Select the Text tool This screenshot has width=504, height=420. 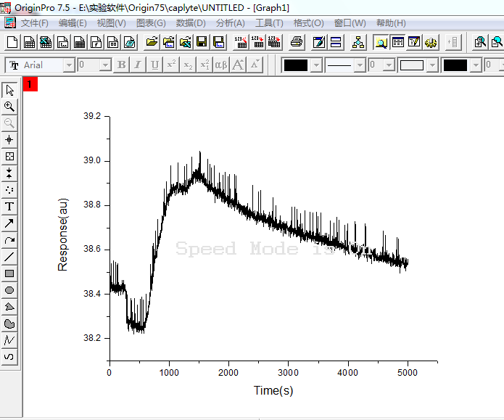coord(9,207)
